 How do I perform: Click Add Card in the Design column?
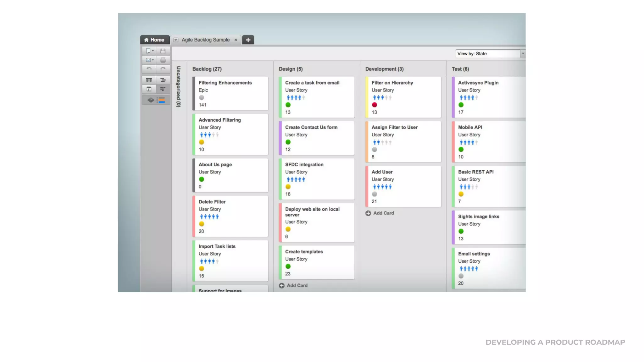[293, 285]
